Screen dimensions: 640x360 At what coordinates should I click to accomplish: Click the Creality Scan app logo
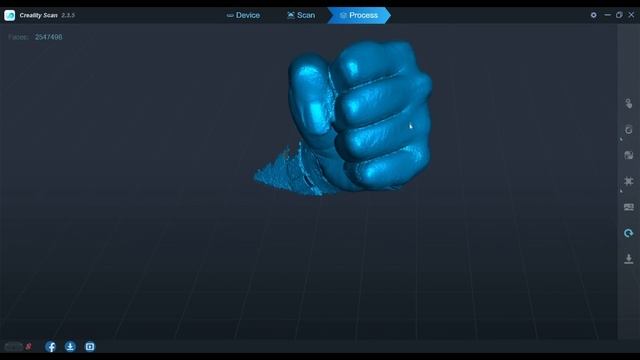9,15
